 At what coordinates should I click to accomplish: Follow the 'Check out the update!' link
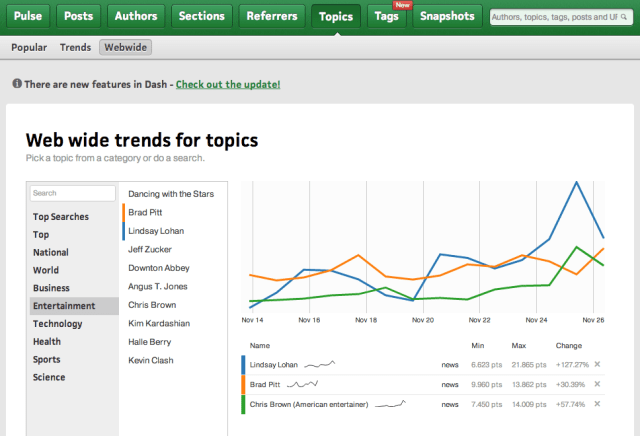coord(228,84)
